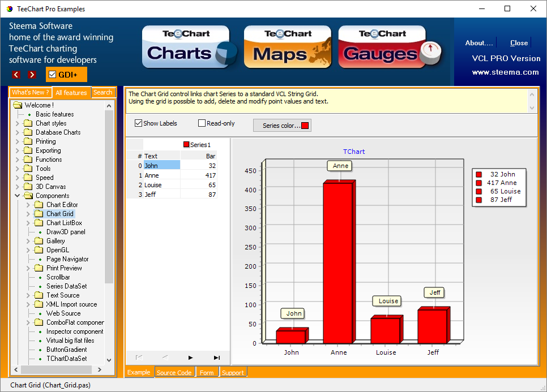The width and height of the screenshot is (547, 392).
Task: Click the TeeChart app icon in title bar
Action: coord(10,8)
